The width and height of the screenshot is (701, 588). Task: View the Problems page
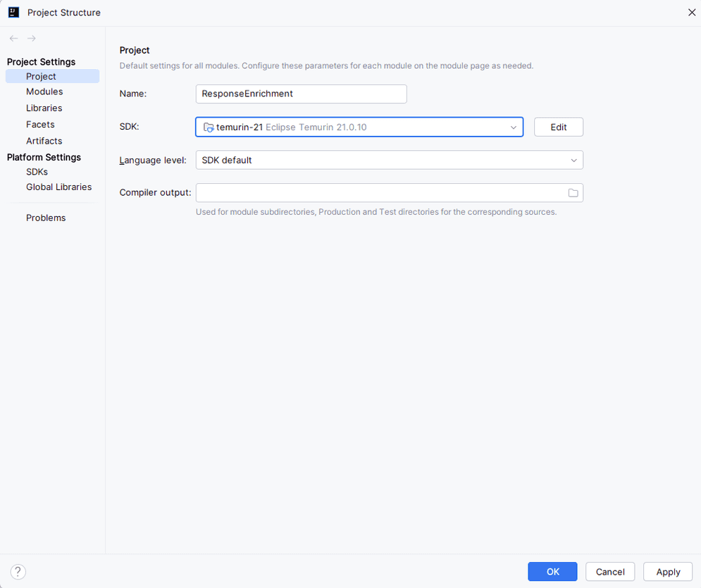46,218
